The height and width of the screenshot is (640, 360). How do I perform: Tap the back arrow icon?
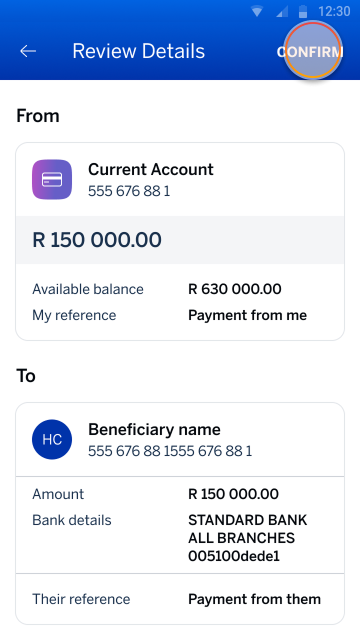(28, 51)
